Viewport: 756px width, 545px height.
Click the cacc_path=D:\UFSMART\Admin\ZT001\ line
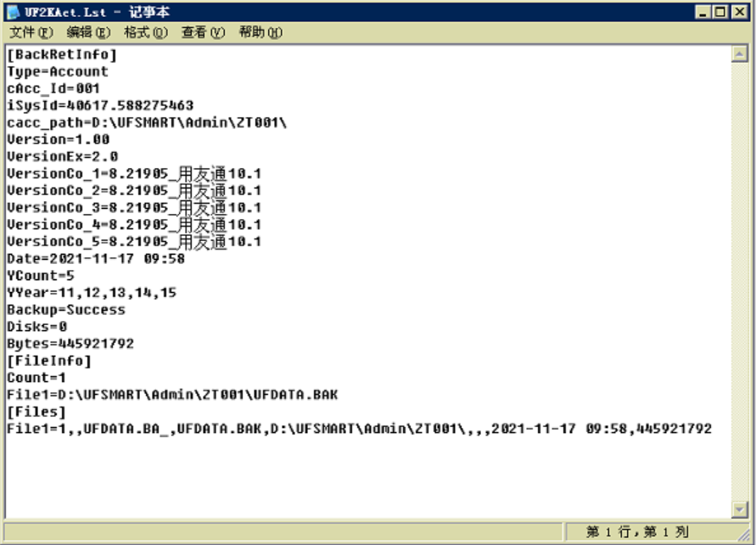(147, 122)
